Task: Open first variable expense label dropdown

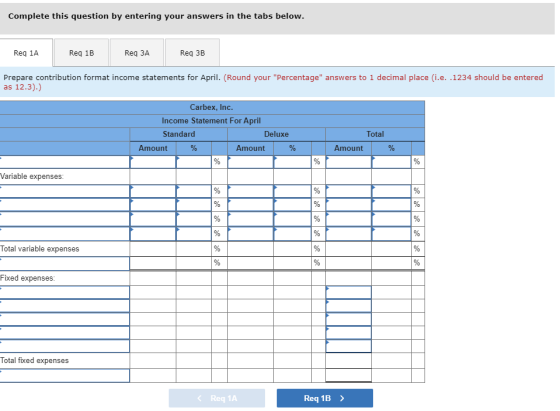Action: pos(65,191)
